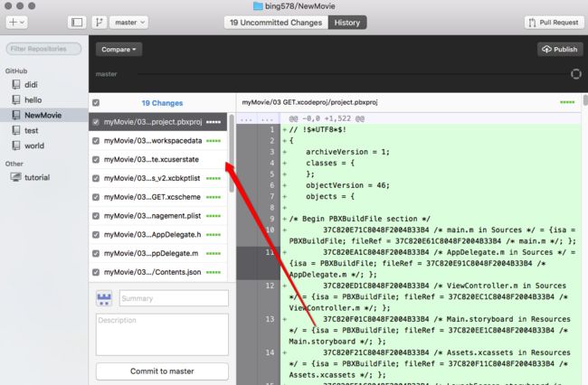Screen dimensions: 588x385
Task: Click the create branch icon
Action: (100, 23)
